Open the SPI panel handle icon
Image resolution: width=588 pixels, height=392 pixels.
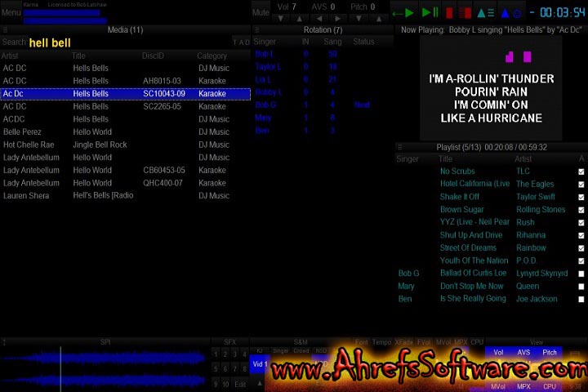(x=5, y=342)
